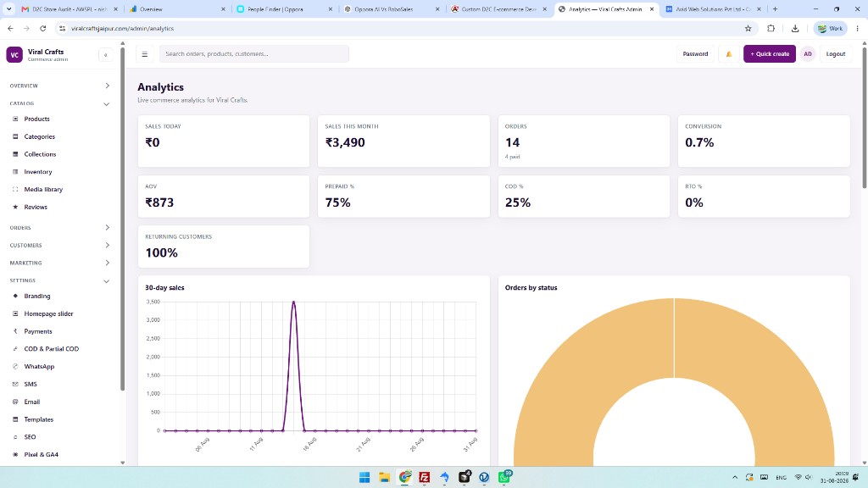Open notifications via the bell icon

tap(728, 54)
